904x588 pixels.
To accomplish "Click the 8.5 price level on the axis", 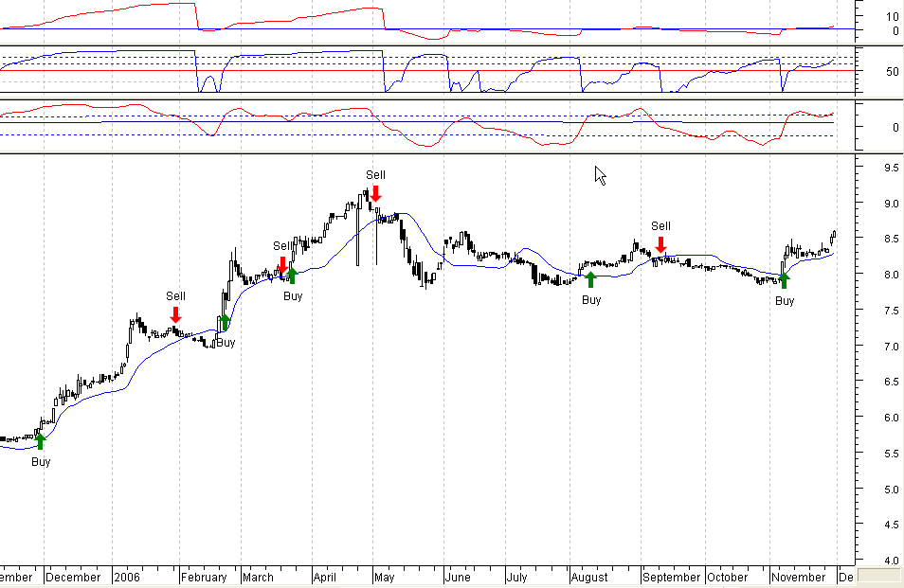I will coord(891,239).
